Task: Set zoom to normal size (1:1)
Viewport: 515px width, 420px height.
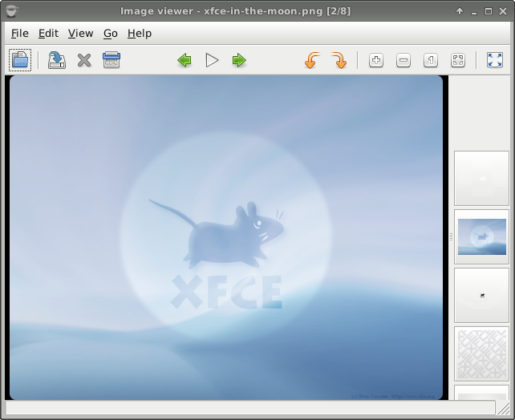Action: [x=431, y=60]
